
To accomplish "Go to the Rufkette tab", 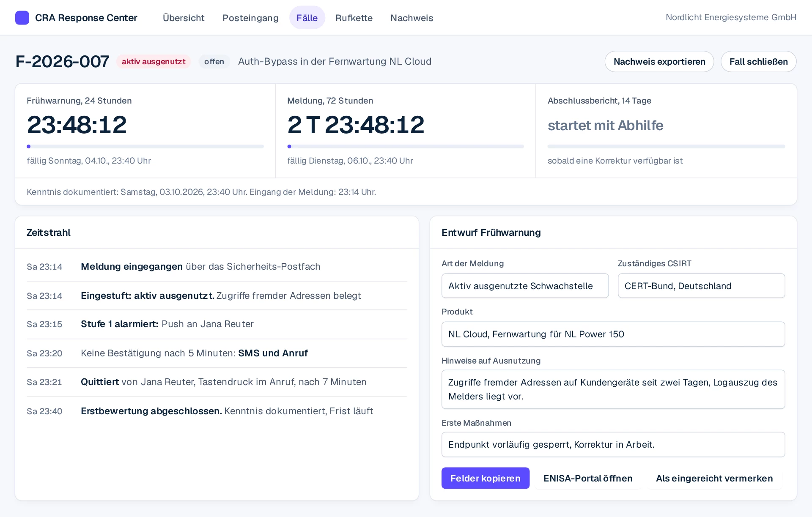I will (354, 18).
